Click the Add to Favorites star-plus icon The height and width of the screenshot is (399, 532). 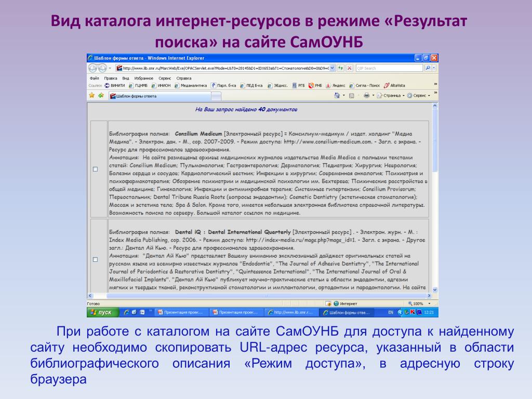point(101,96)
